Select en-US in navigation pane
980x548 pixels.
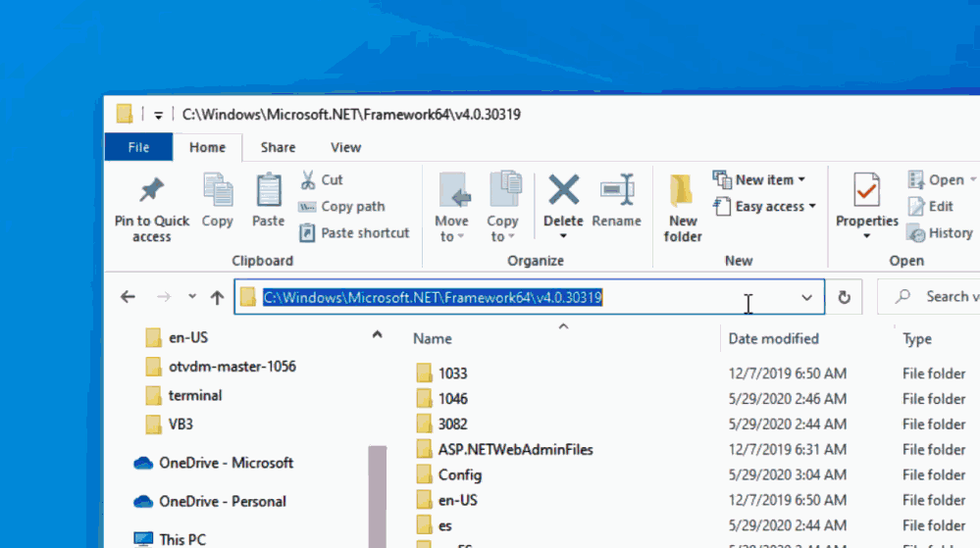[177, 337]
